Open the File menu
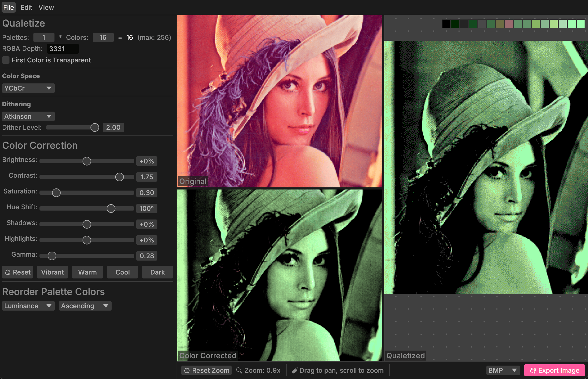The height and width of the screenshot is (379, 588). click(x=8, y=7)
